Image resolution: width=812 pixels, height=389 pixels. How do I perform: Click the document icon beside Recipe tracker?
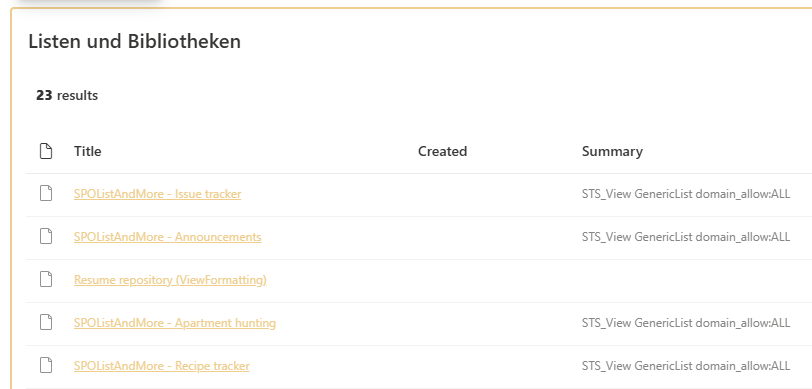click(46, 366)
